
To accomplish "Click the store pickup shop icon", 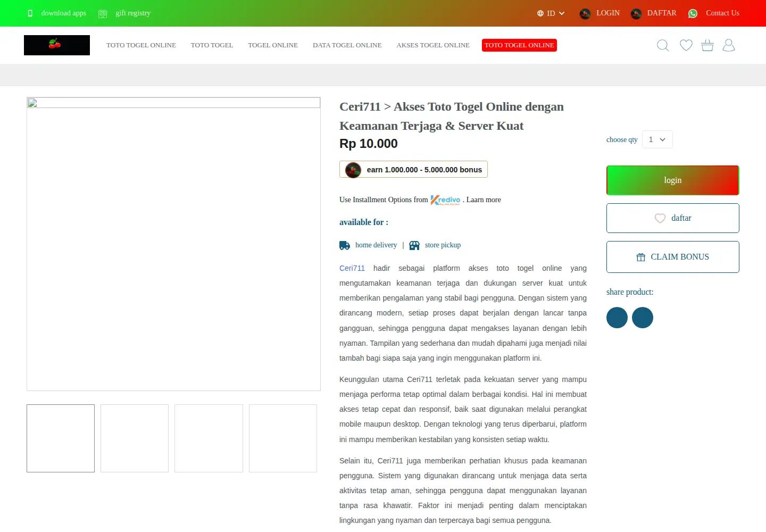I will 414,245.
